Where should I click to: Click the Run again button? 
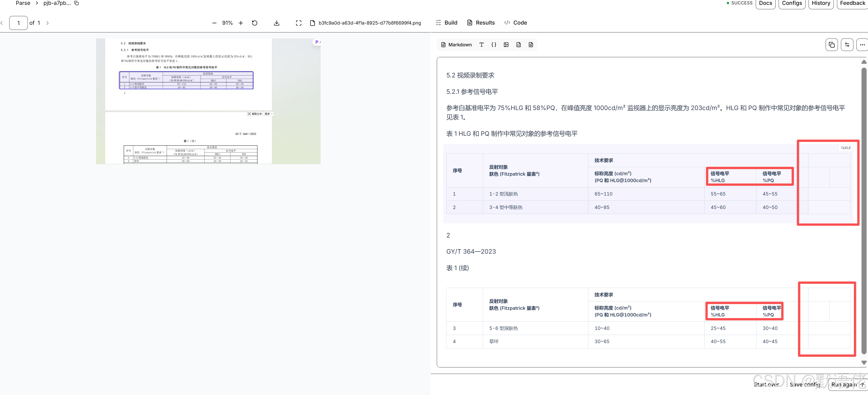pyautogui.click(x=848, y=385)
